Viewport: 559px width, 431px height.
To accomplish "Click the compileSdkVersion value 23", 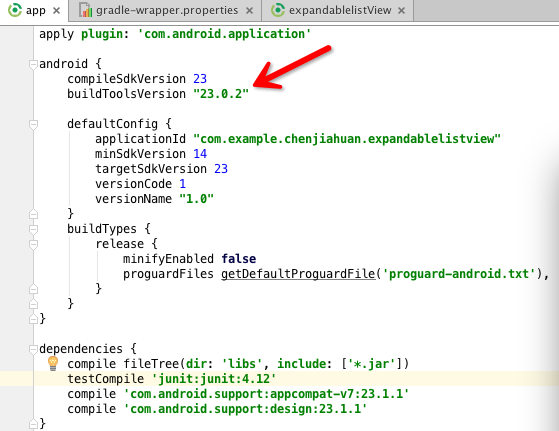I will (x=200, y=79).
